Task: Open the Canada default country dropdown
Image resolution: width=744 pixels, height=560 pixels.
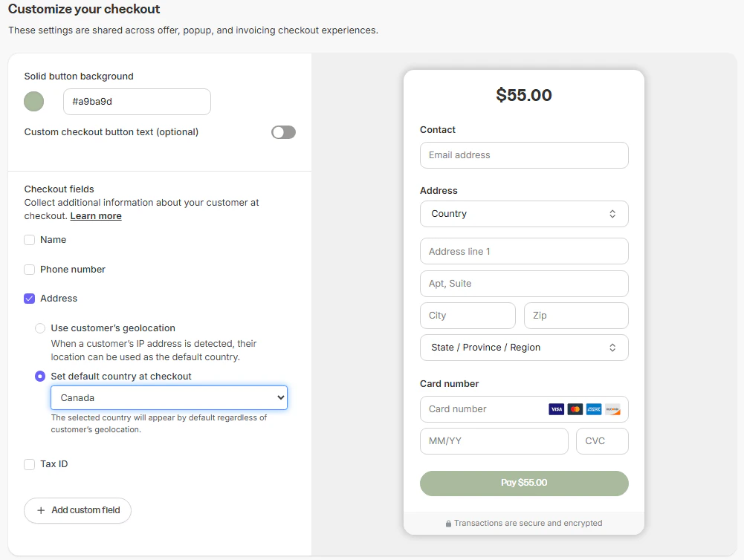Action: [x=169, y=398]
